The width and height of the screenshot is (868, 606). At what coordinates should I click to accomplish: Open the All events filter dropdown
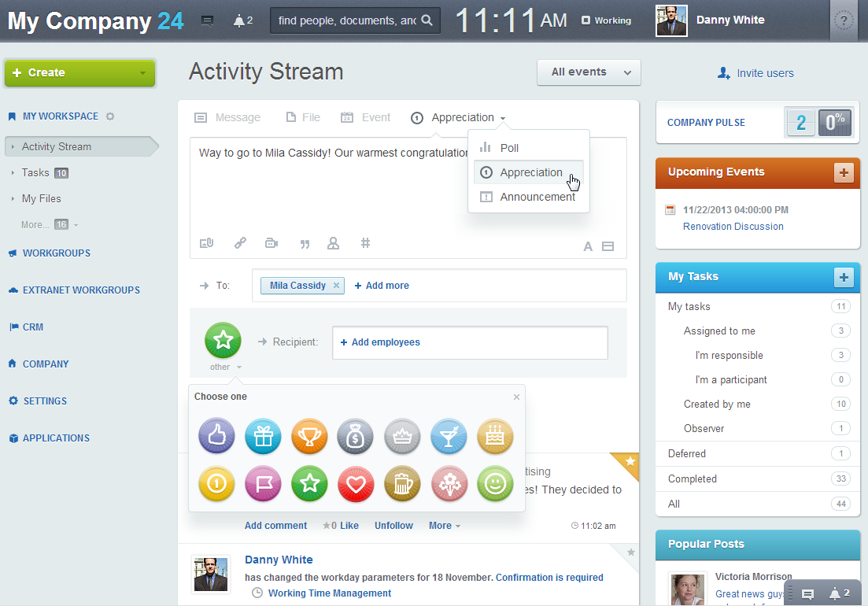[x=589, y=72]
